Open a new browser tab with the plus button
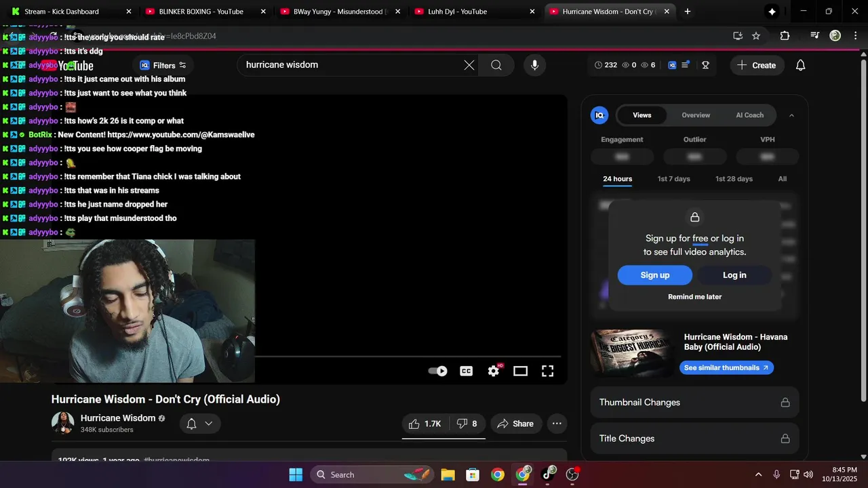868x488 pixels. 688,12
